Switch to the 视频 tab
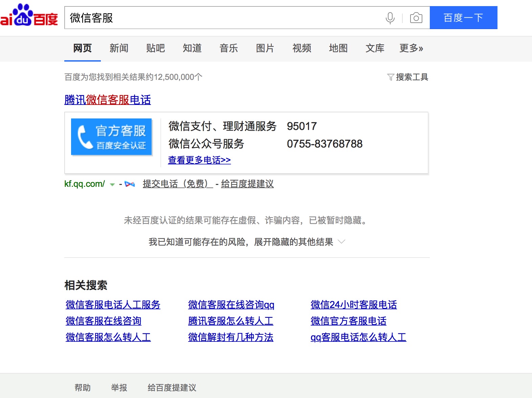The image size is (532, 398). [302, 48]
